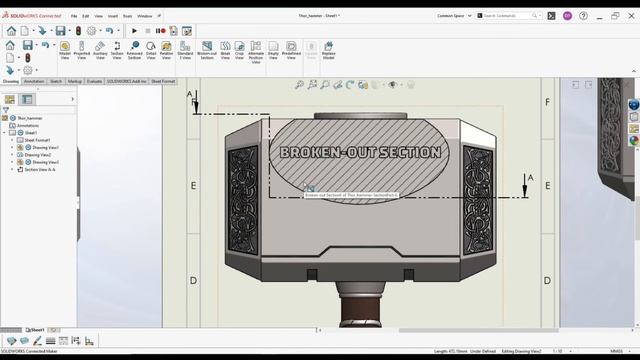Select Annotations in the tree
640x360 pixels.
[x=28, y=125]
